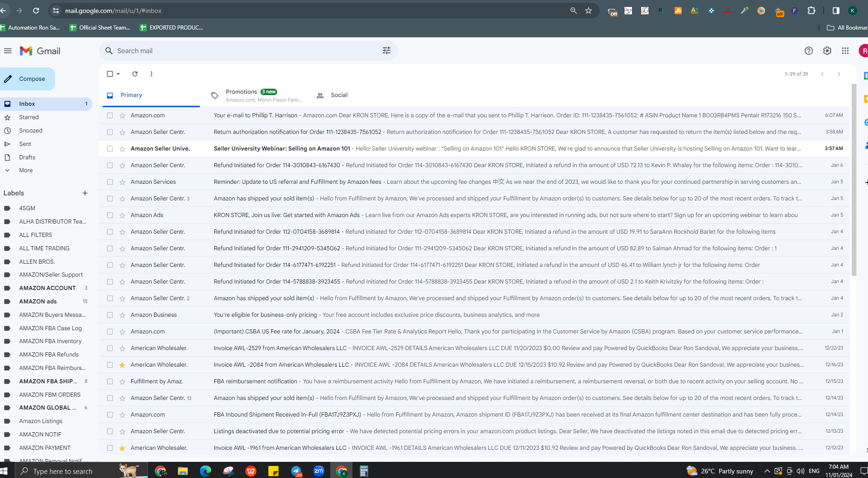
Task: Select Invoice AWL-2529 email checkbox
Action: pos(110,348)
